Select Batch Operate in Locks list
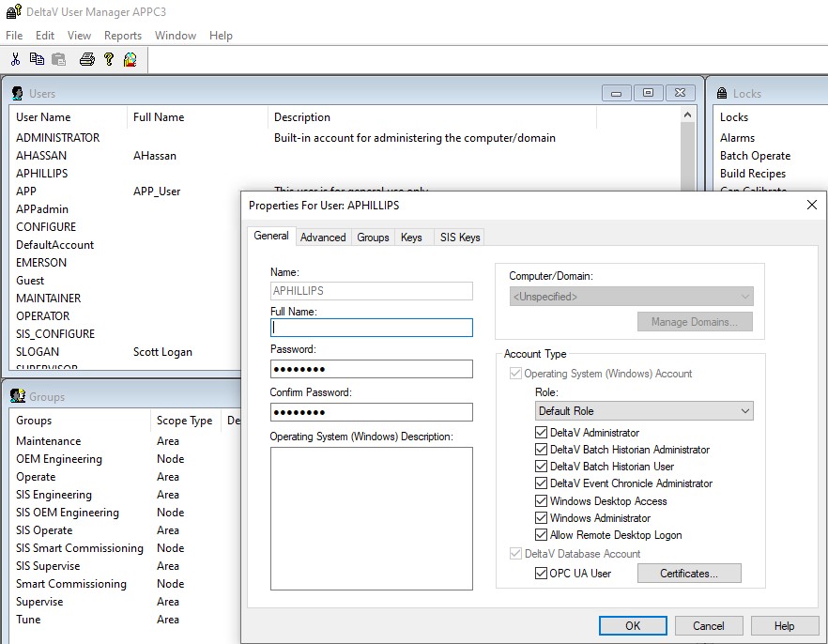The height and width of the screenshot is (644, 828). [755, 156]
